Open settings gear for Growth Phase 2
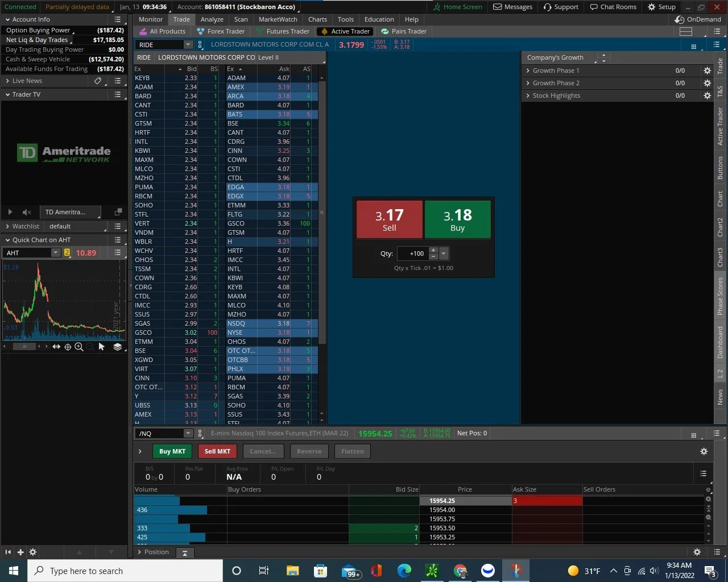The image size is (728, 582). [x=707, y=83]
